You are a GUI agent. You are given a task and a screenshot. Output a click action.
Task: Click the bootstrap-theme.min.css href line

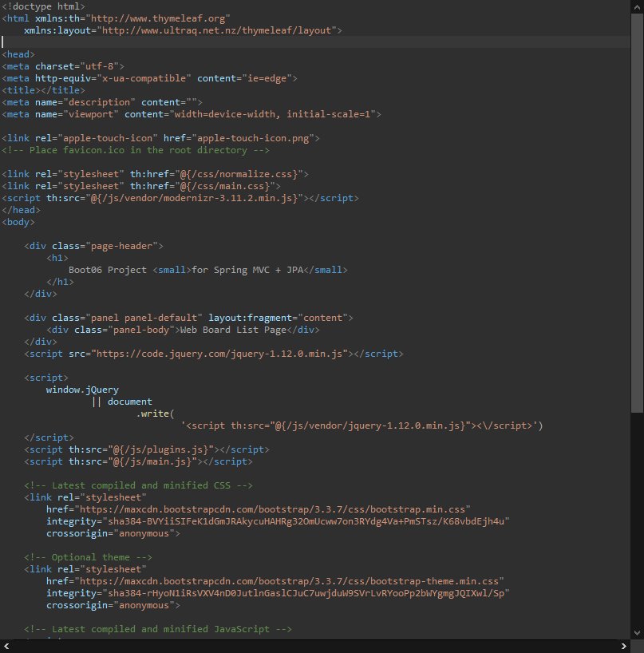275,581
